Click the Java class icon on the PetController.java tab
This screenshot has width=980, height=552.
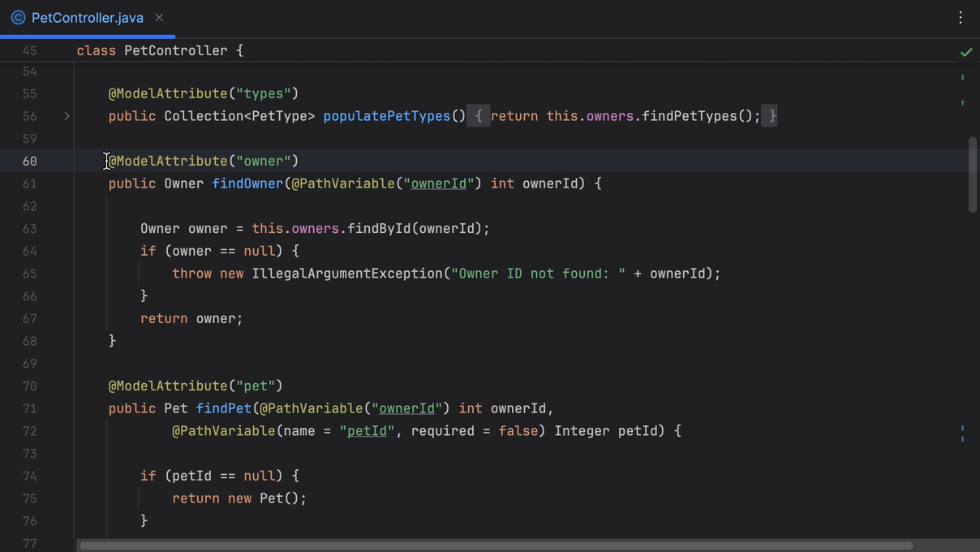coord(17,17)
